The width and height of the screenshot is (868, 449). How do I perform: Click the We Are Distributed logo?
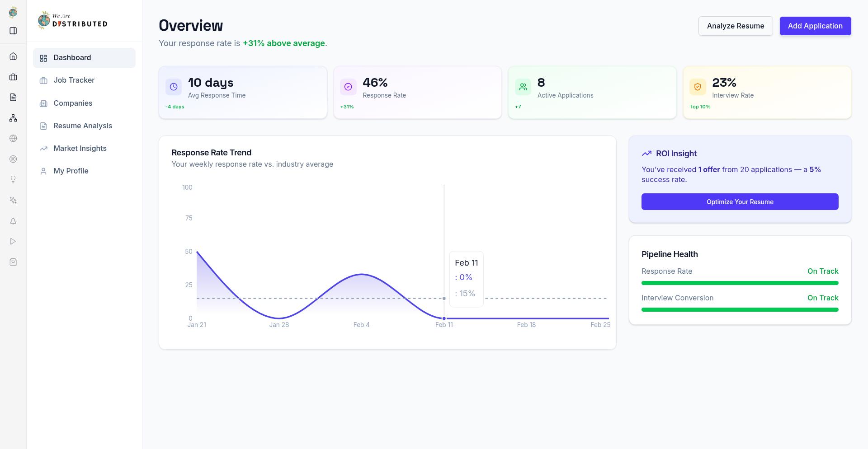point(72,20)
